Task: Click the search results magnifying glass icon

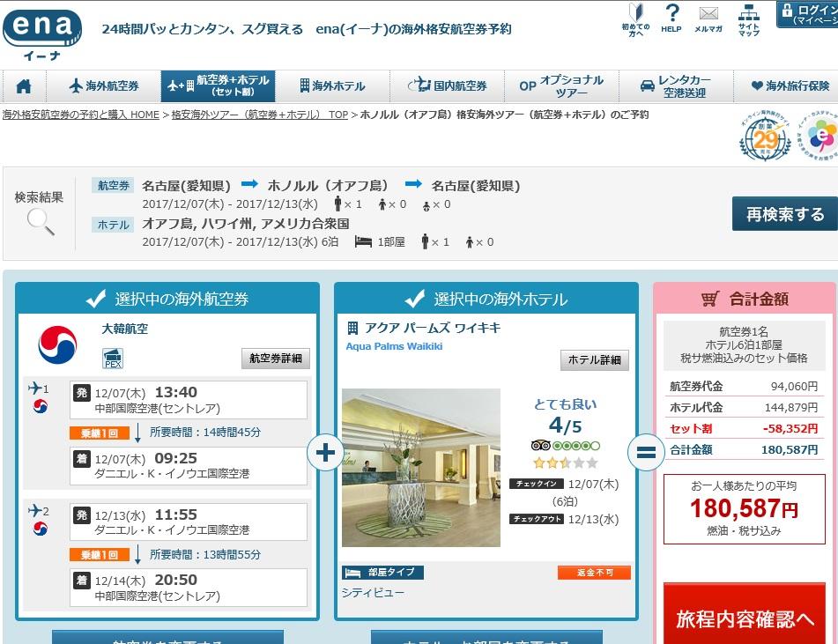Action: click(40, 222)
